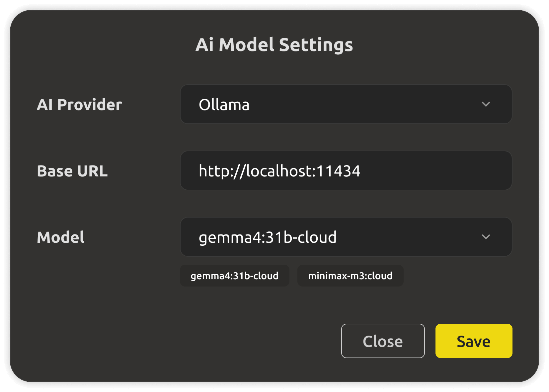The height and width of the screenshot is (392, 549).
Task: Click the AI Provider label
Action: click(79, 105)
